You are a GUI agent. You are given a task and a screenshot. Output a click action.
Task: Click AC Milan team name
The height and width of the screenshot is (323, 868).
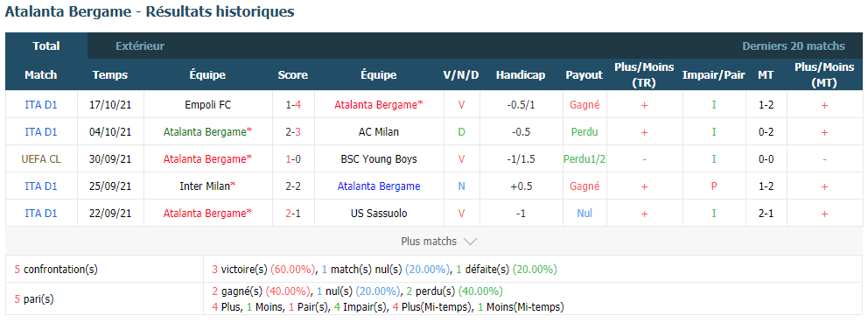coord(379,132)
